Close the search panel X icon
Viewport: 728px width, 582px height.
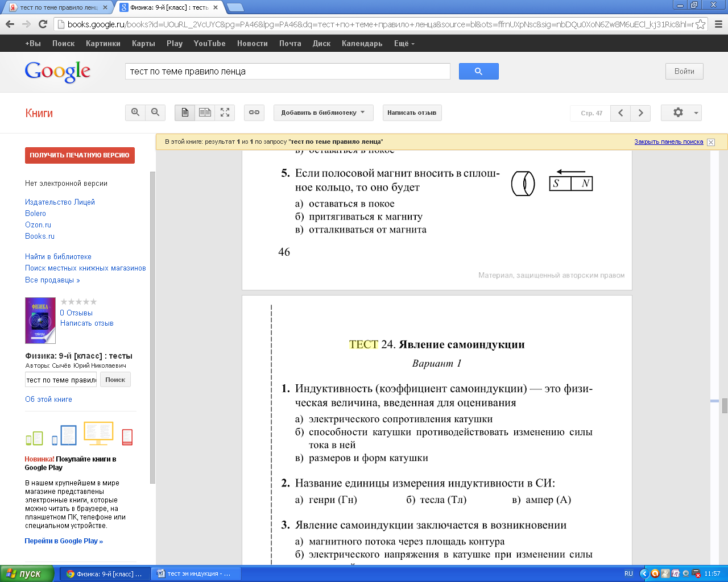coord(711,142)
